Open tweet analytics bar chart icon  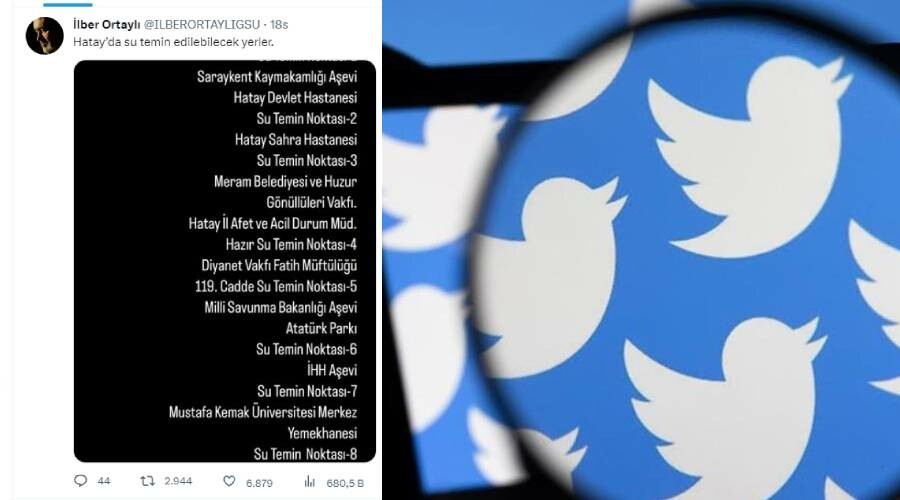click(310, 481)
